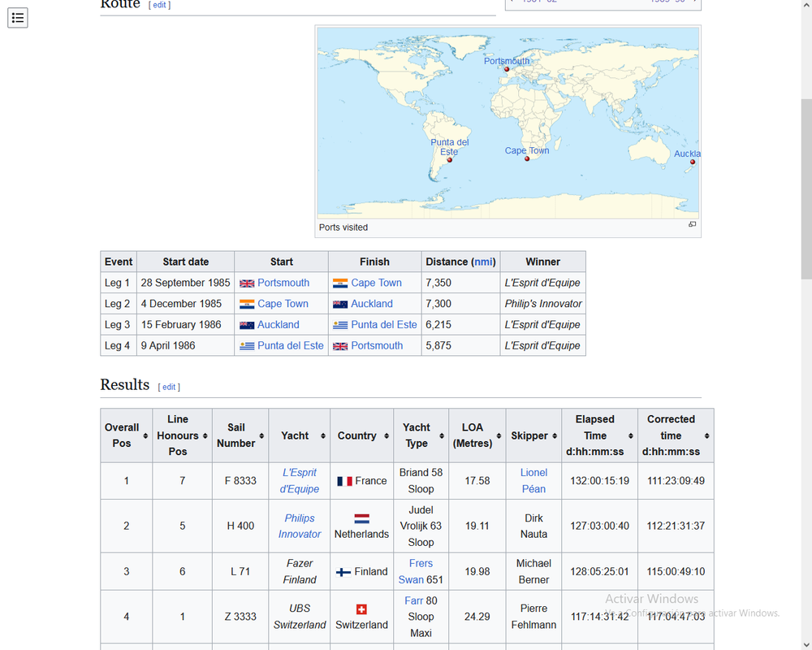Screen dimensions: 812x650
Task: Select the Z 3333 sail number
Action: 240,617
